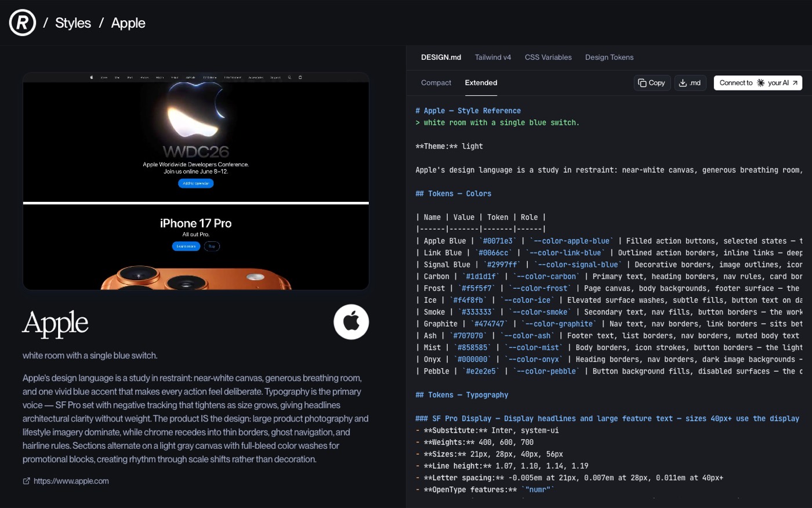Click the "# Apple — Style Reference" code line
This screenshot has height=508, width=812.
coord(468,111)
